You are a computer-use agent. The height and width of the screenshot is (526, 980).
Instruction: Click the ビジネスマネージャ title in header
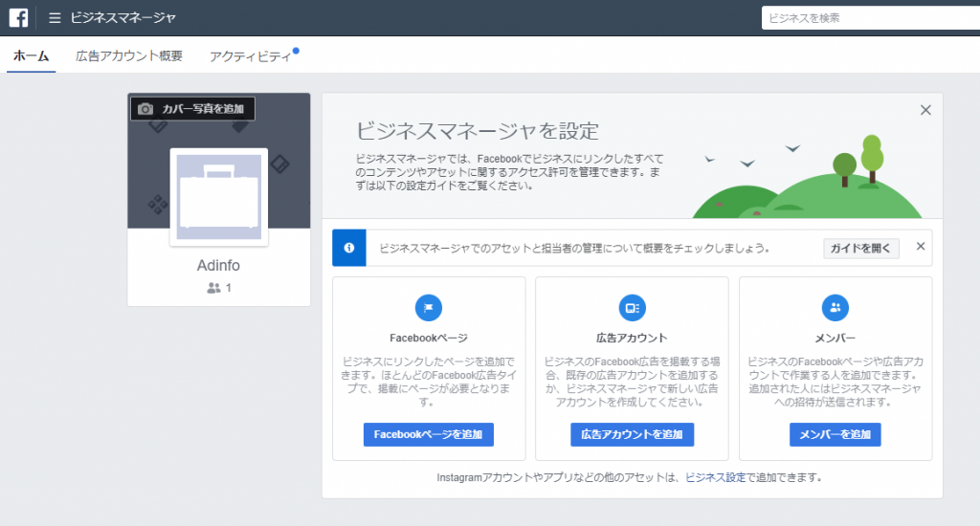coord(123,18)
